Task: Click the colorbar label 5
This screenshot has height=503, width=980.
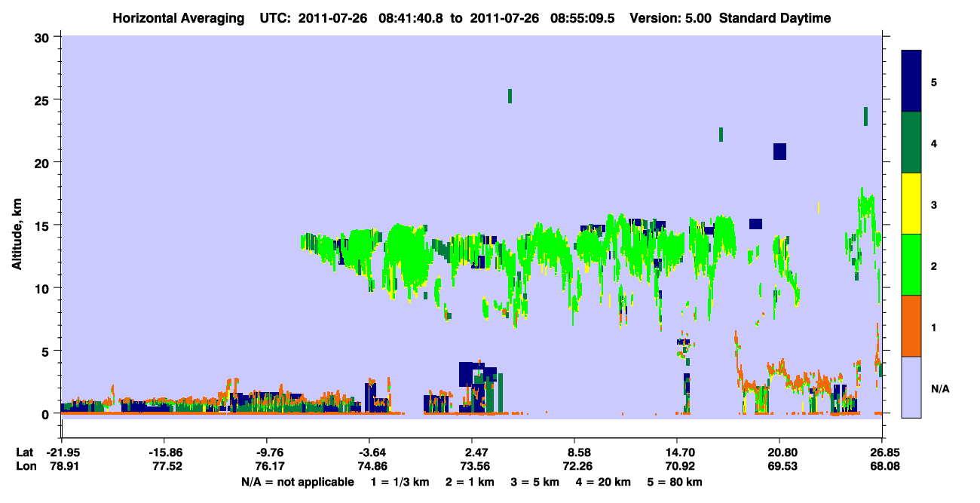Action: pos(934,81)
